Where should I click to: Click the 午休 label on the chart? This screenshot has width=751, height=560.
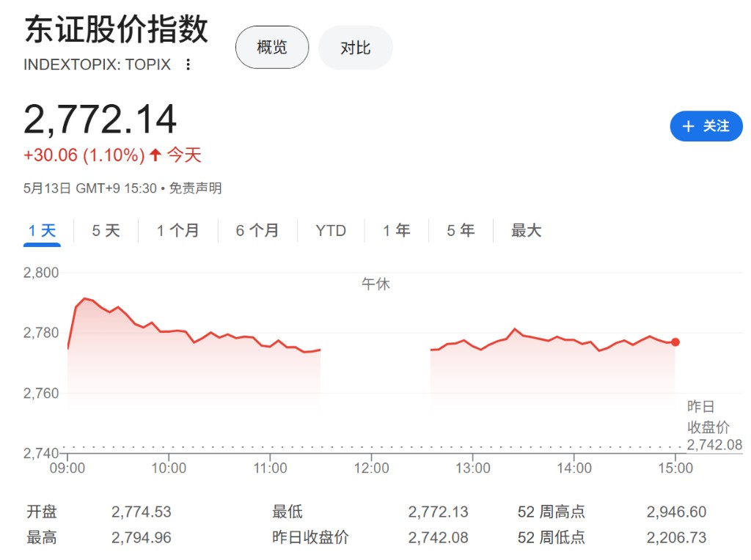coord(376,284)
